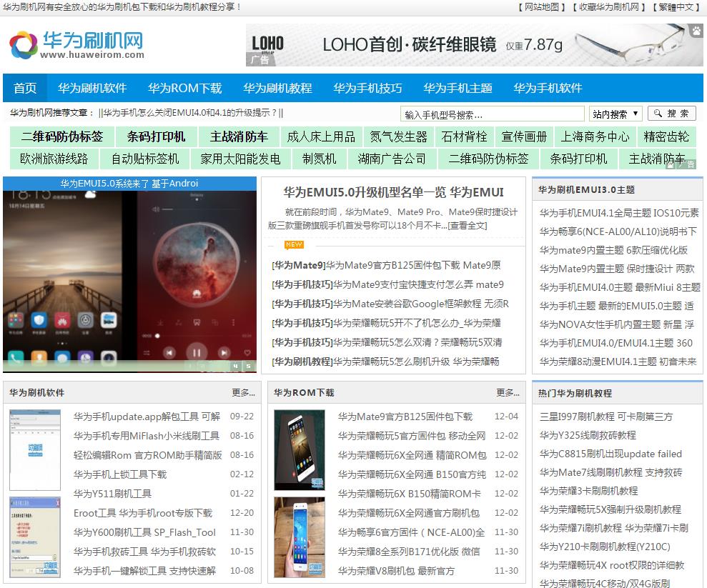The width and height of the screenshot is (707, 588).
Task: Open 华为荣耀8动漫EMUI4.1主题 link
Action: [618, 362]
